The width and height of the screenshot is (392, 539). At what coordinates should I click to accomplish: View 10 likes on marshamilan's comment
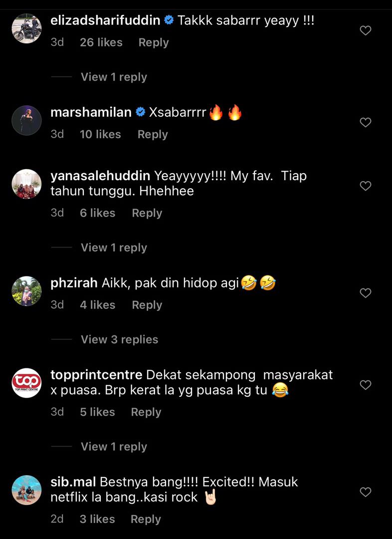pyautogui.click(x=100, y=134)
